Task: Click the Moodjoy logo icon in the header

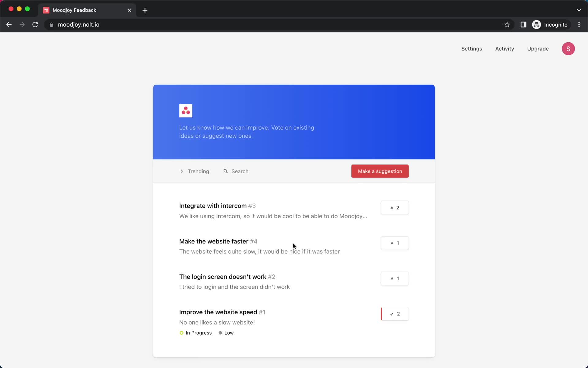Action: tap(185, 111)
